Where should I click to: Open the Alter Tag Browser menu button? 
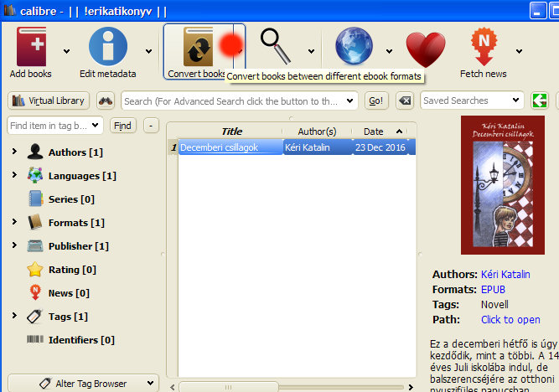[x=83, y=384]
